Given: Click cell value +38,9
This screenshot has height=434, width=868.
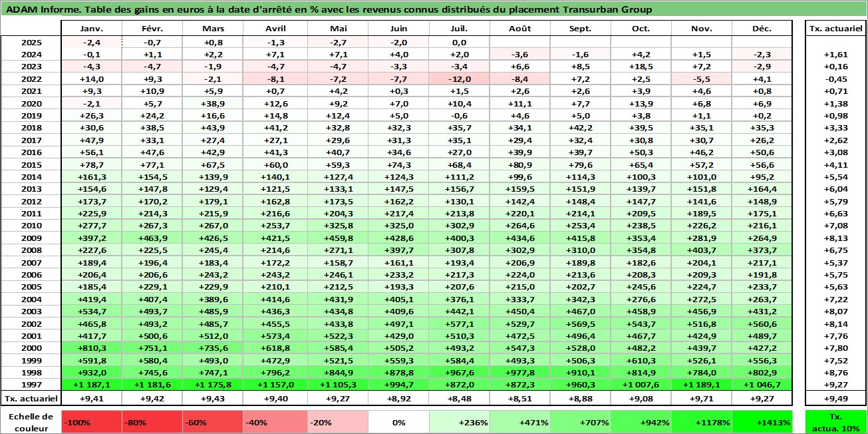Looking at the screenshot, I should (213, 103).
